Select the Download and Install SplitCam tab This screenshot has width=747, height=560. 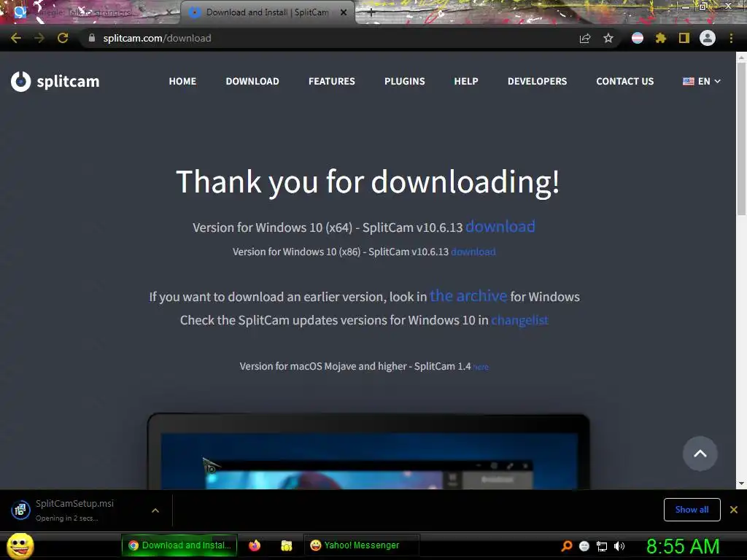coord(267,12)
